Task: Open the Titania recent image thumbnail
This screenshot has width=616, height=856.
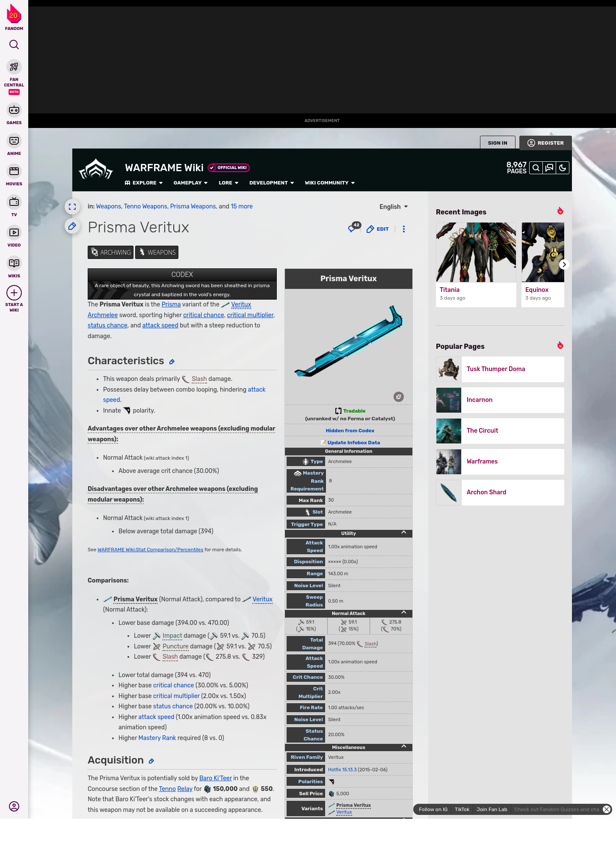Action: pos(476,252)
